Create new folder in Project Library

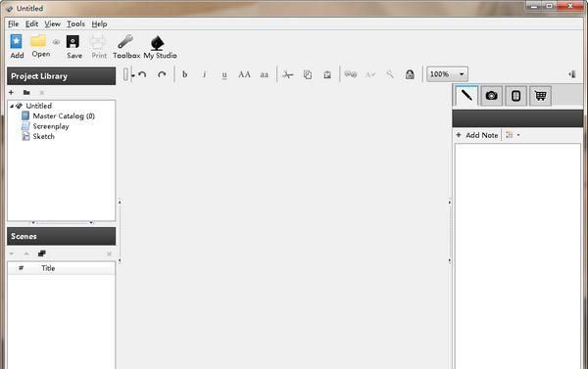coord(26,92)
